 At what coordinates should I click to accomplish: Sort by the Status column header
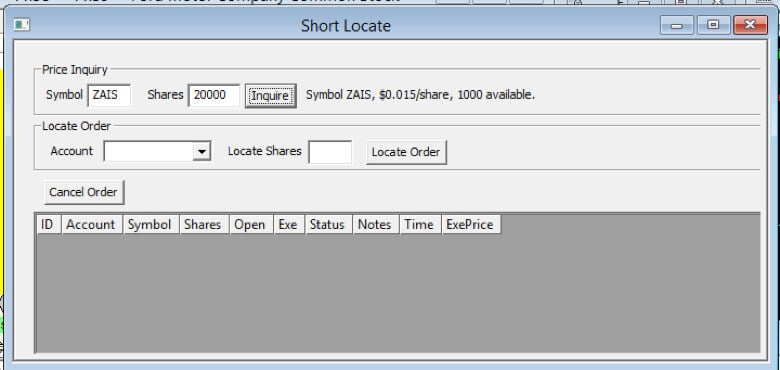pyautogui.click(x=329, y=225)
